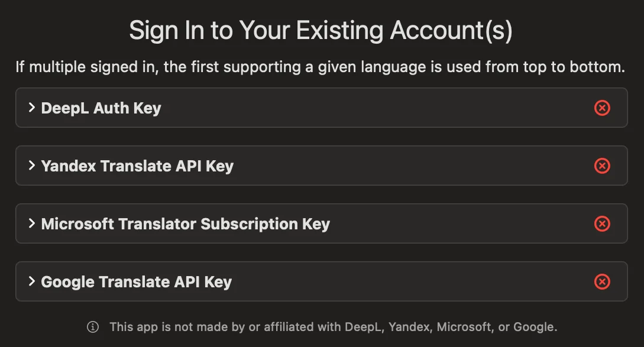Click the chevron beside DeepL Auth Key
This screenshot has height=347, width=644.
coord(31,108)
